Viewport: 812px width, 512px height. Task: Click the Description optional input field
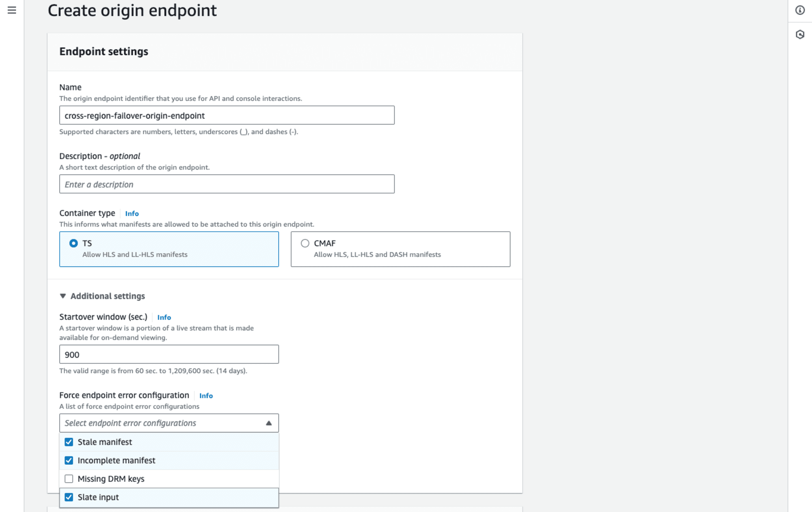[x=227, y=184]
